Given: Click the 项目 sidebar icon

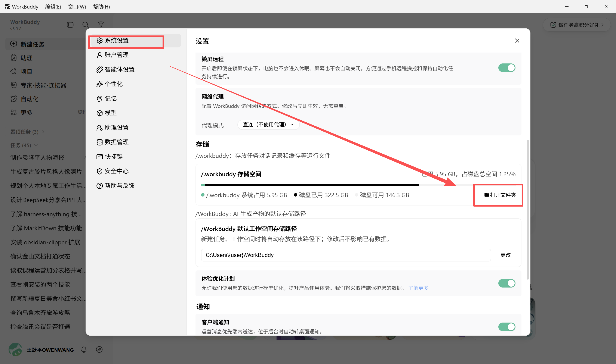Looking at the screenshot, I should point(13,72).
